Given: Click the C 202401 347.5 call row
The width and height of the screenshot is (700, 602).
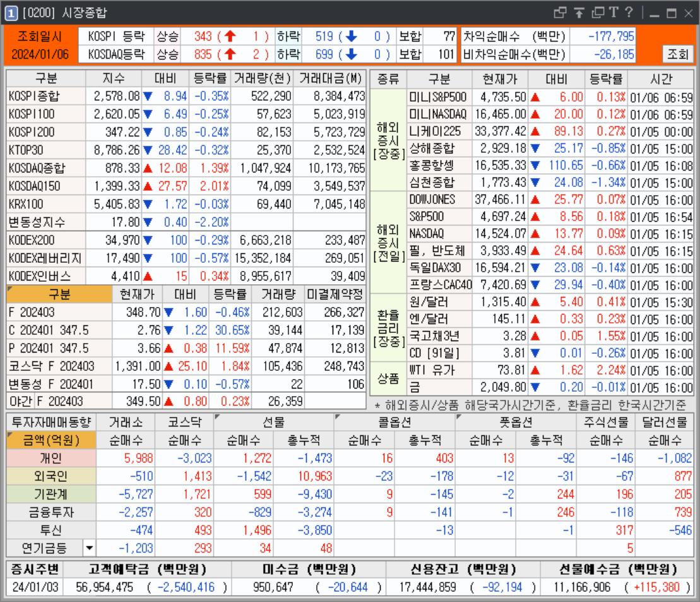Looking at the screenshot, I should coord(187,330).
